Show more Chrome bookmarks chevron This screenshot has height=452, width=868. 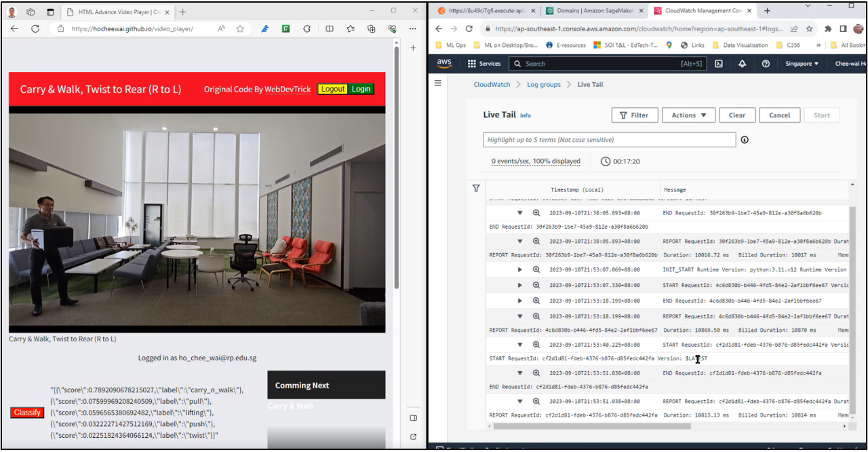[x=818, y=45]
